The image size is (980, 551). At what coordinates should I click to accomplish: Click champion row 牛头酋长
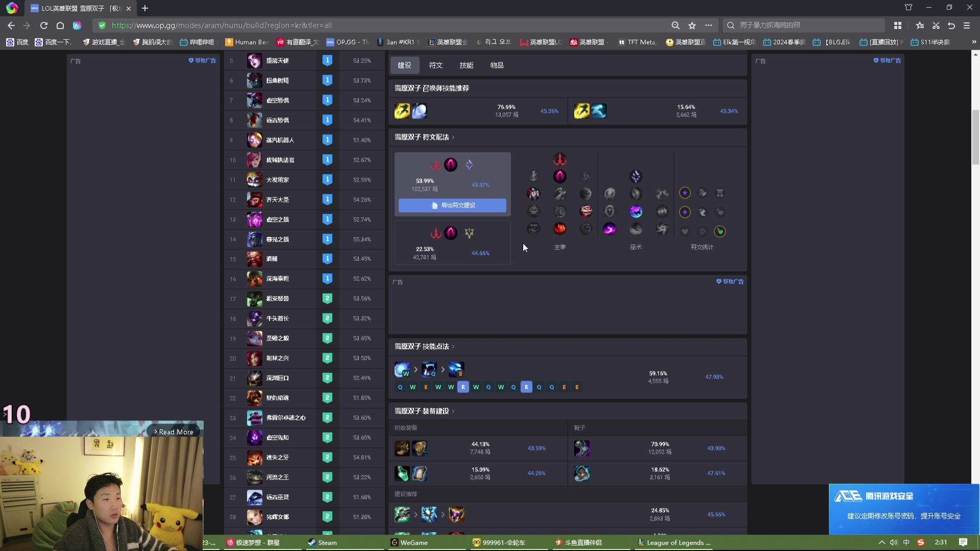point(304,318)
